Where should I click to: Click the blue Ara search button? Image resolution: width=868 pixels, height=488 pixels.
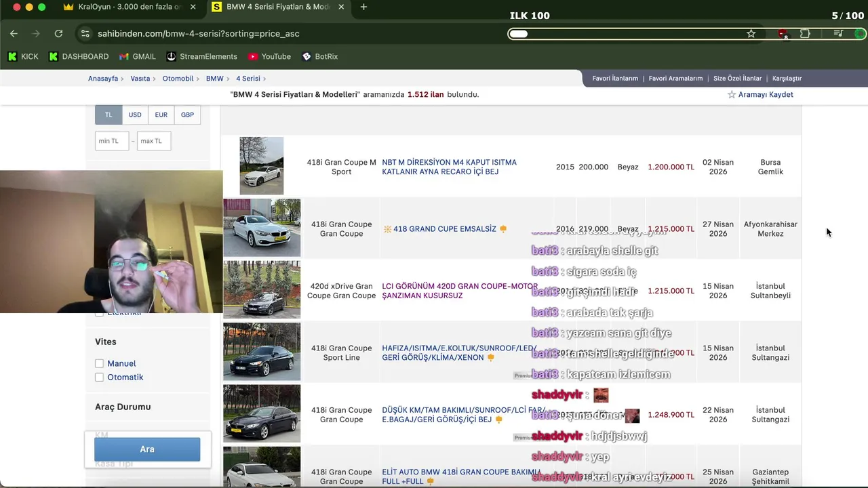coord(147,449)
